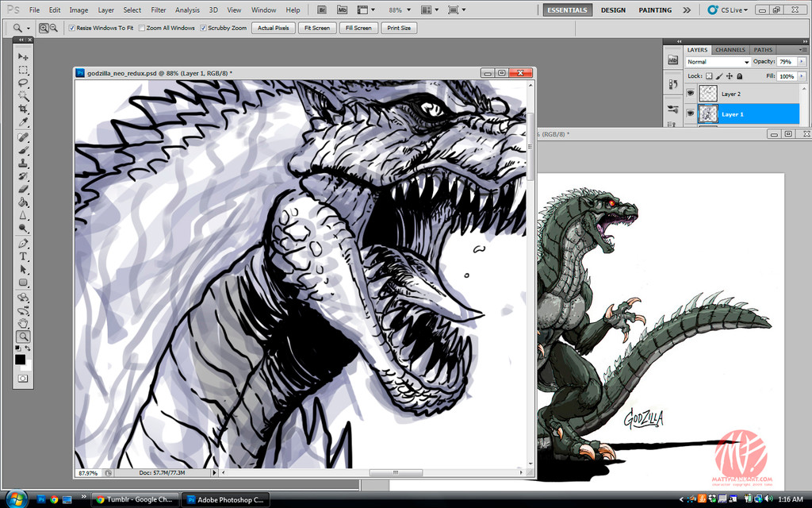
Task: Toggle lock position for the layer
Action: [730, 76]
